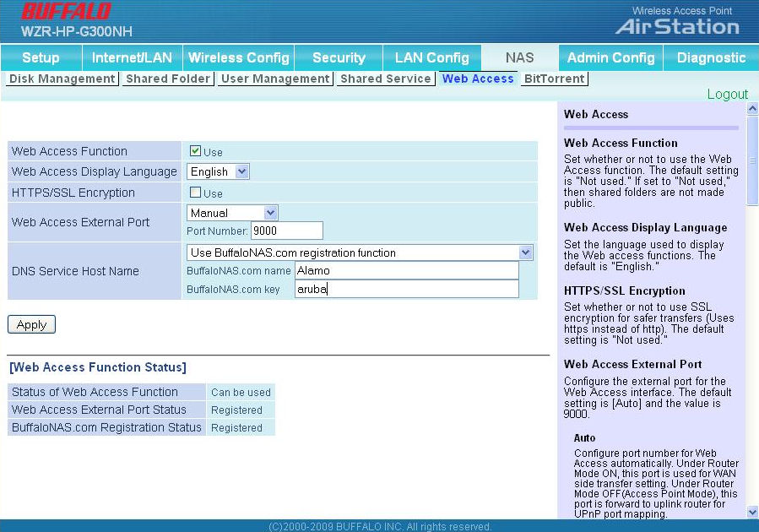The width and height of the screenshot is (759, 532).
Task: Open the BitTorrent sub-page
Action: click(554, 79)
